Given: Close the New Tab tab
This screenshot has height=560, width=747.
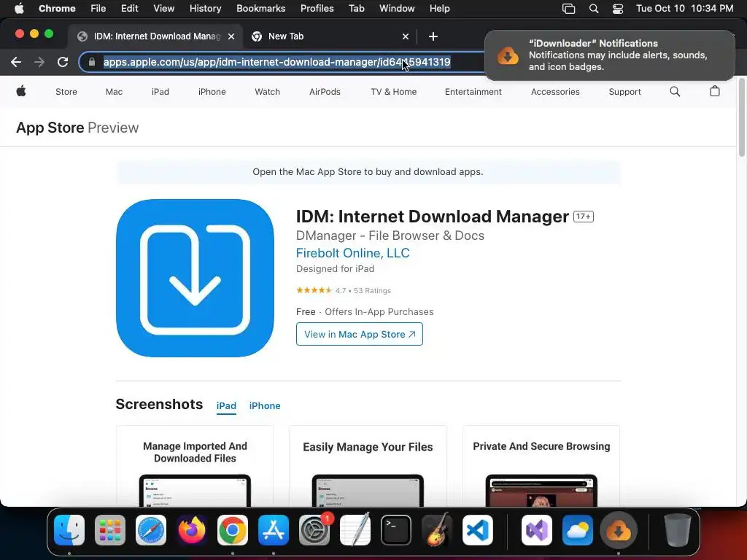Looking at the screenshot, I should 406,36.
